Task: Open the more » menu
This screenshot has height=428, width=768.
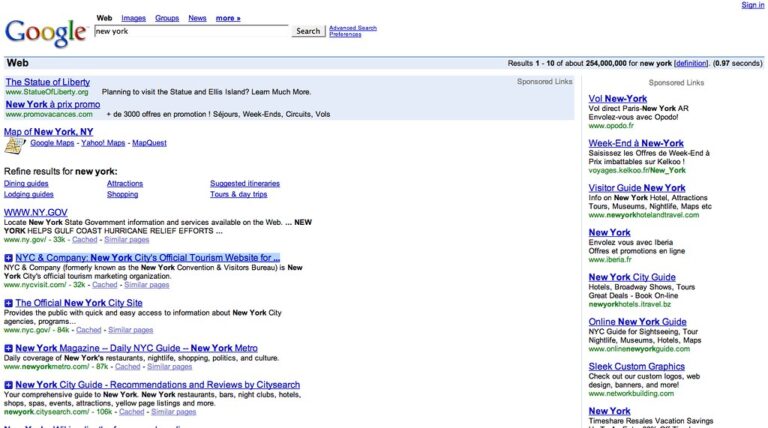Action: click(x=228, y=18)
